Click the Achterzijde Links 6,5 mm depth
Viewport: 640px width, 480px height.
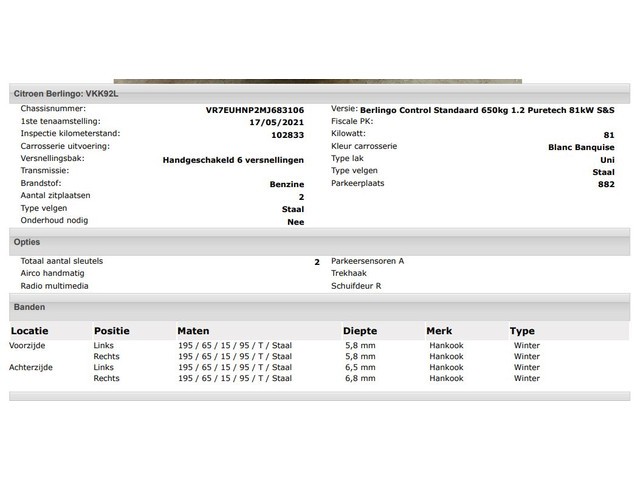point(360,367)
